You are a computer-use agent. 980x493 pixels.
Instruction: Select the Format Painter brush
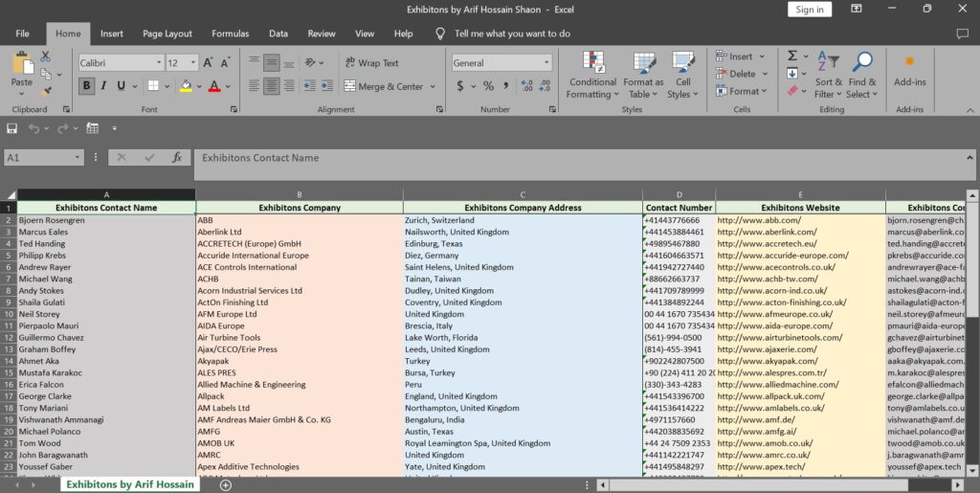[46, 91]
